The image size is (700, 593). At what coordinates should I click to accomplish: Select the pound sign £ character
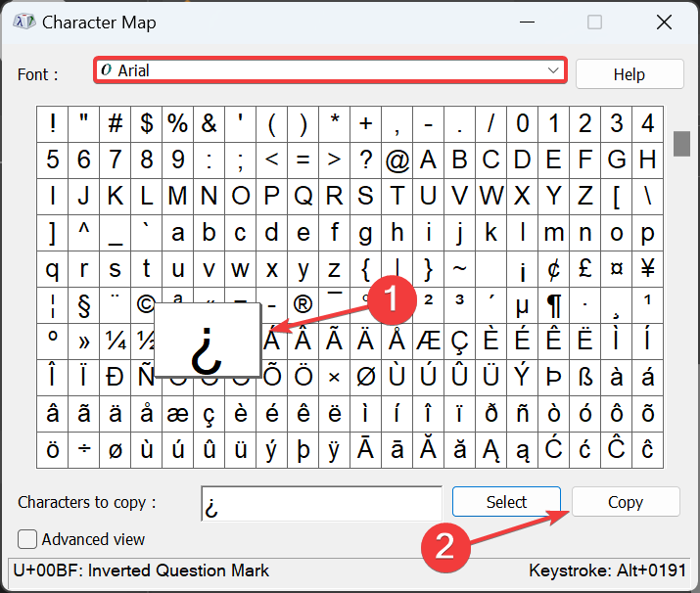(x=584, y=269)
